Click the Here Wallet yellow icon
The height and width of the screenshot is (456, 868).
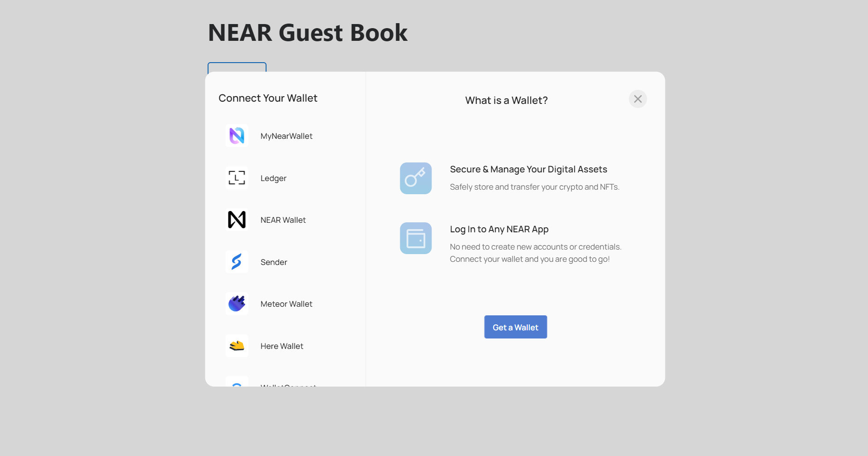[237, 346]
